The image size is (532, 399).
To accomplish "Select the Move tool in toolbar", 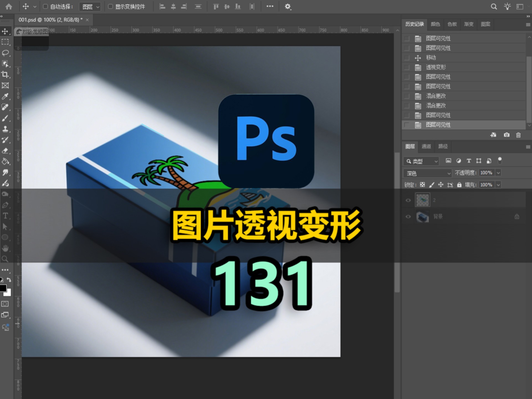I will pyautogui.click(x=5, y=31).
